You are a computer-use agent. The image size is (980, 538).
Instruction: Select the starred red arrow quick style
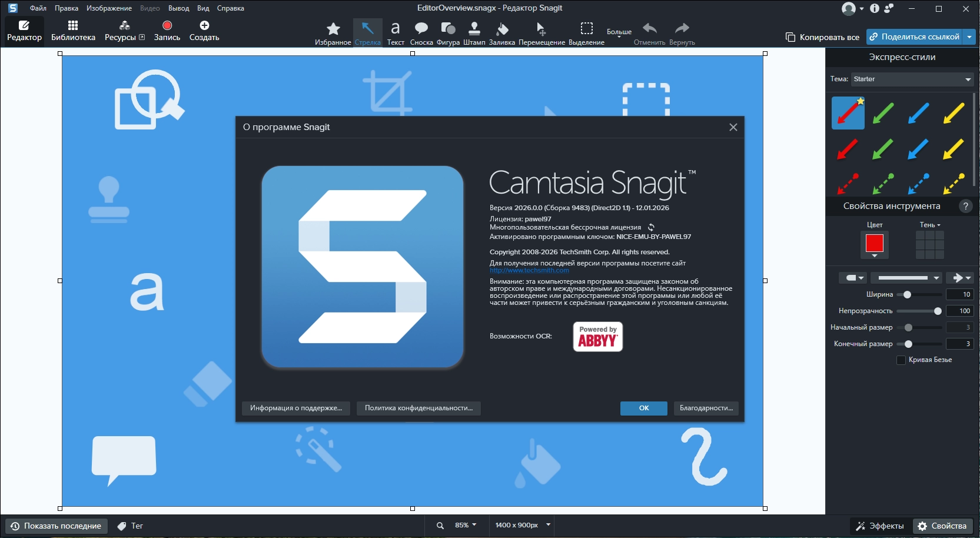point(848,113)
